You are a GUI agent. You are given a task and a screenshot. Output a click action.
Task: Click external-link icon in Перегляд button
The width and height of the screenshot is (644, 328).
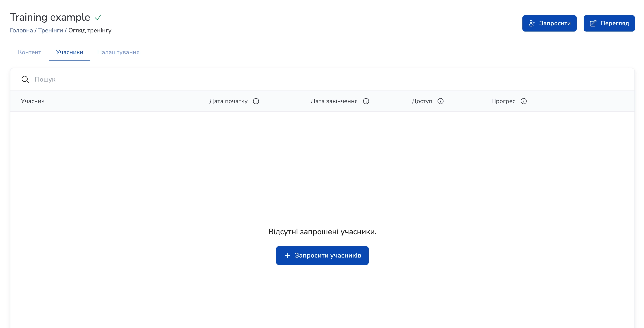pos(593,23)
